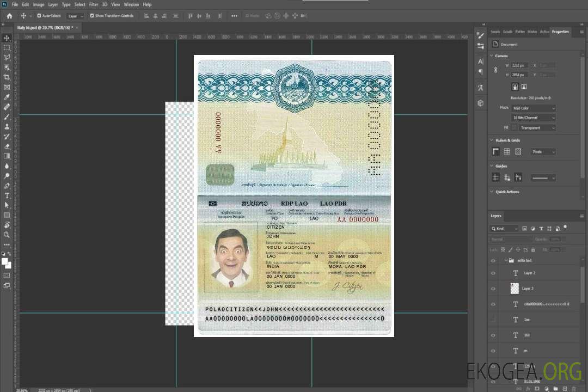Select the Gradient tool

coord(7,156)
